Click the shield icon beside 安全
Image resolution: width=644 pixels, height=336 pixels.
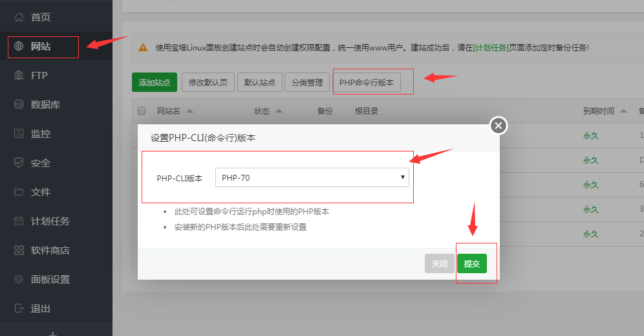[19, 162]
